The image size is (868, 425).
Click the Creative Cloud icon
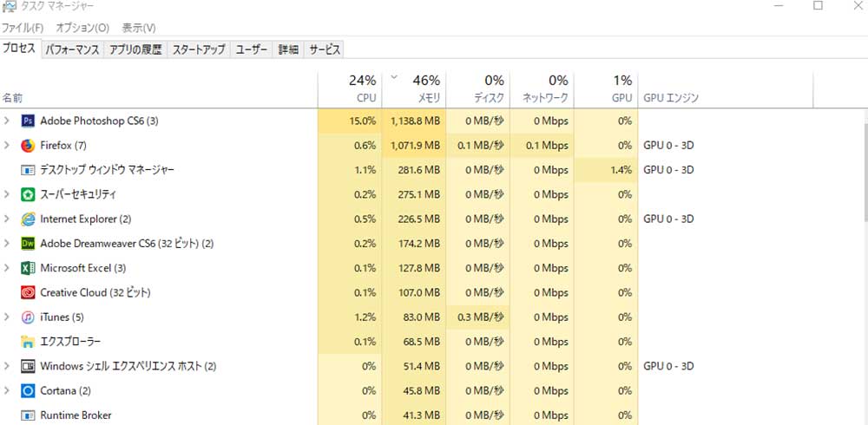click(x=28, y=292)
